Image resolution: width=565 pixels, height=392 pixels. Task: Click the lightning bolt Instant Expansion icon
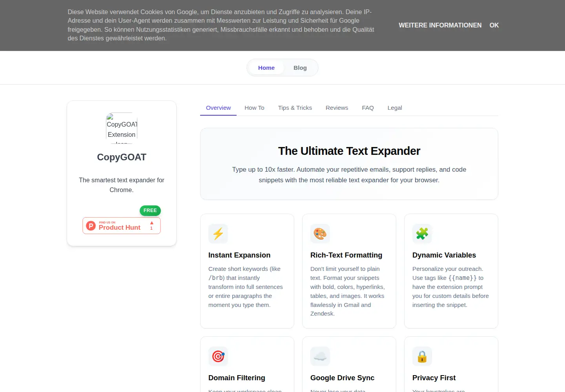click(x=218, y=234)
